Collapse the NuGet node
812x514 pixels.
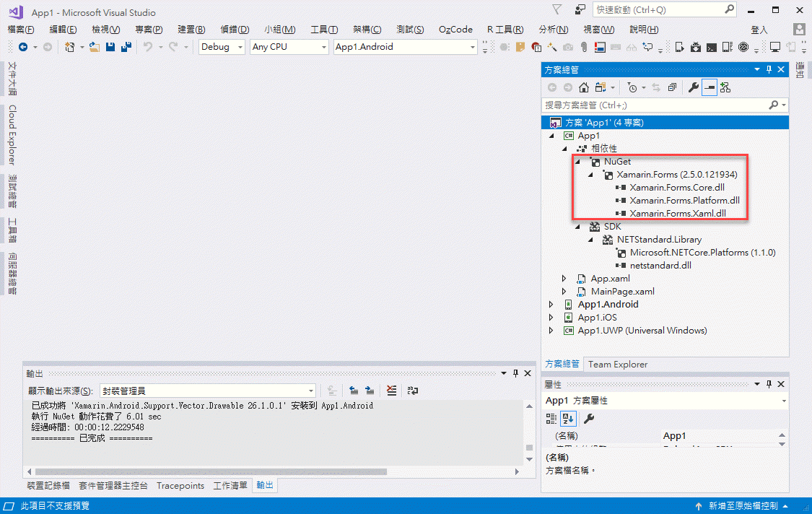[x=577, y=162]
